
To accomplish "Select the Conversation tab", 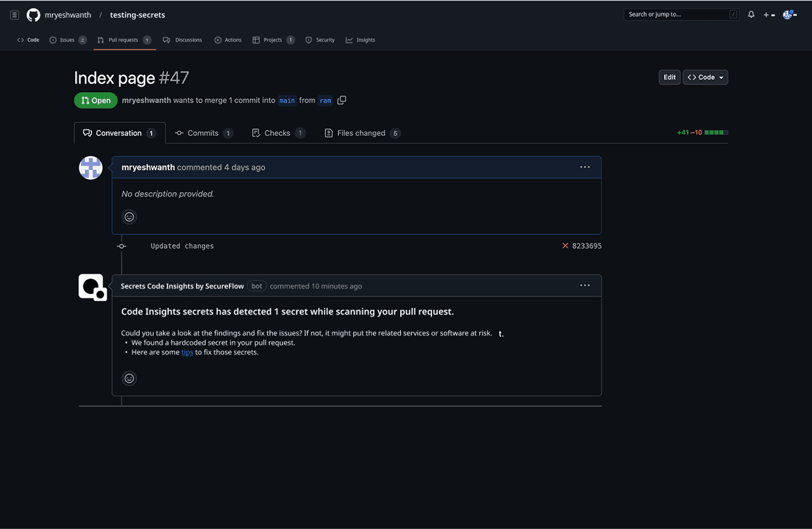I will (x=120, y=133).
